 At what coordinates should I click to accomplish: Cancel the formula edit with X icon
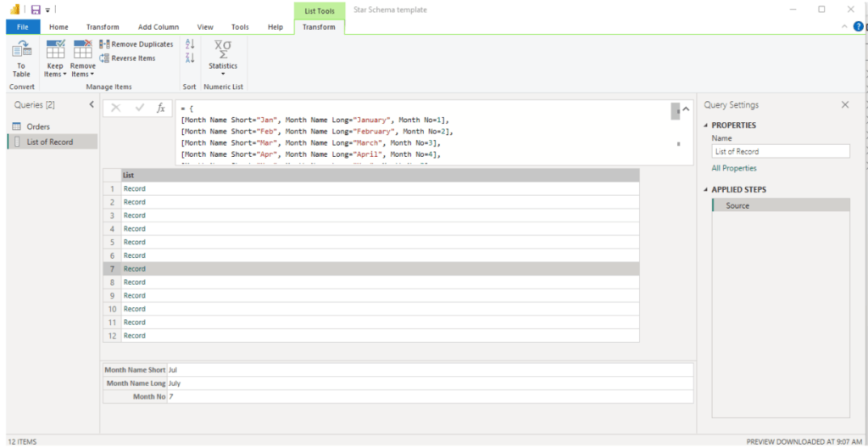tap(116, 108)
